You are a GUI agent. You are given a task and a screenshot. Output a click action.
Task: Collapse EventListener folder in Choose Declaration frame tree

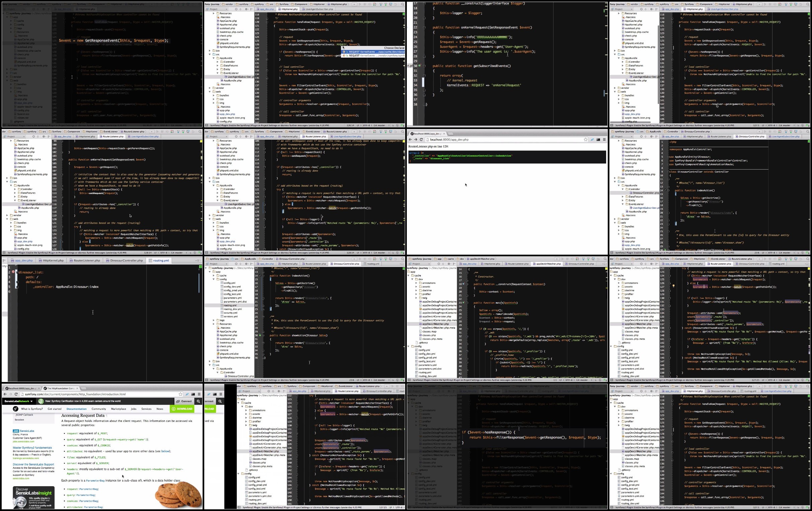tap(218, 73)
